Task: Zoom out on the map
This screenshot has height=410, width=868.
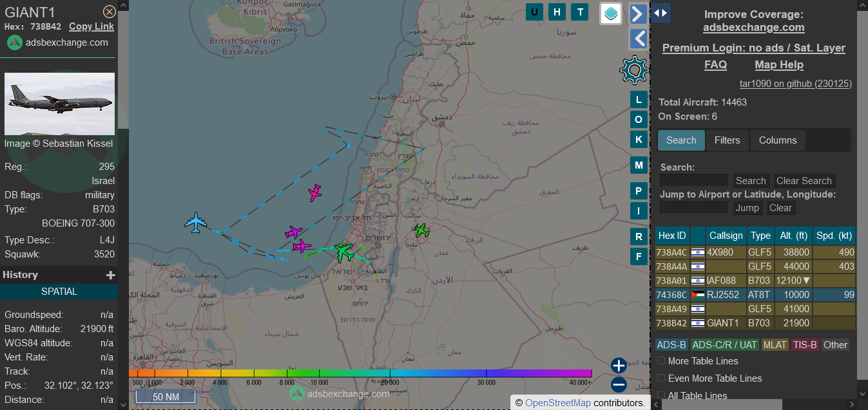Action: [619, 385]
